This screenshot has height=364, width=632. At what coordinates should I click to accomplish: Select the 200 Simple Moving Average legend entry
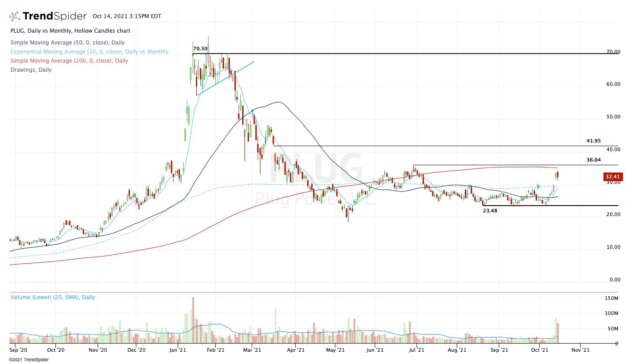(68, 61)
